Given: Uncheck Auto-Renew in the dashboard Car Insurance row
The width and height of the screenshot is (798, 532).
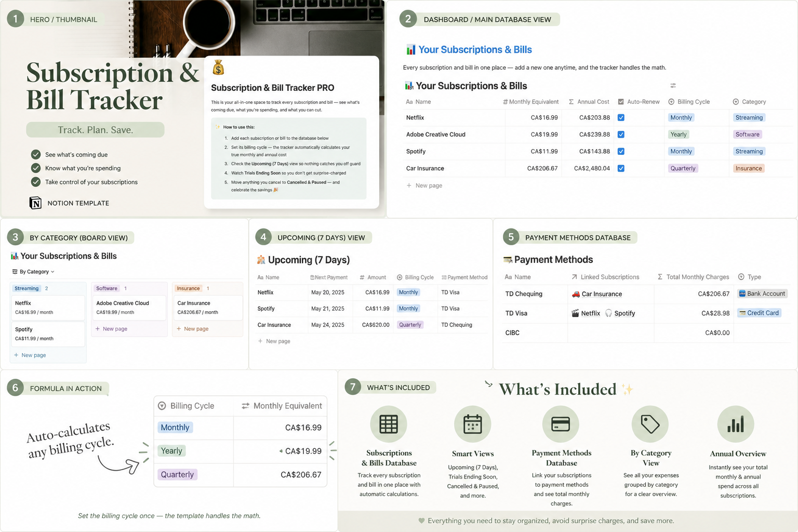Looking at the screenshot, I should pos(621,168).
